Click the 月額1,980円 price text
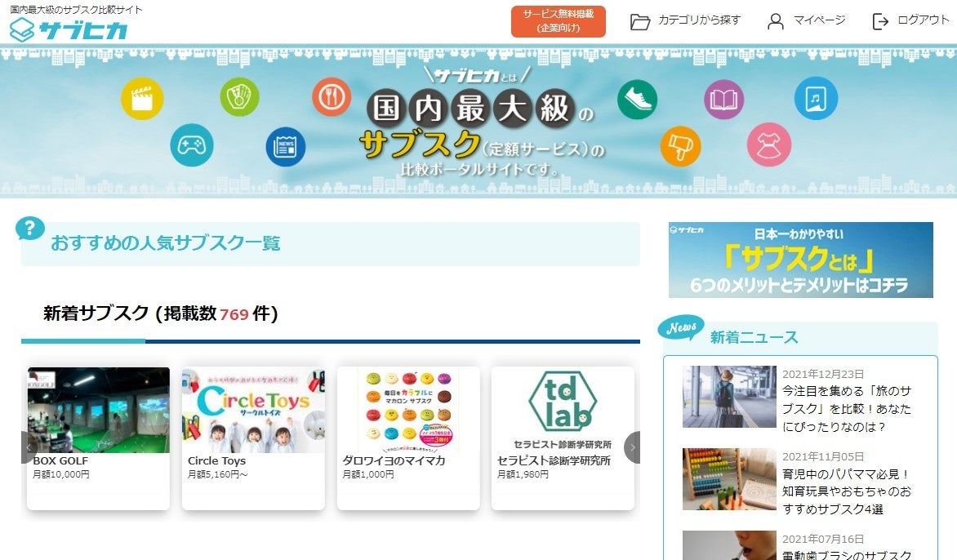 [523, 474]
